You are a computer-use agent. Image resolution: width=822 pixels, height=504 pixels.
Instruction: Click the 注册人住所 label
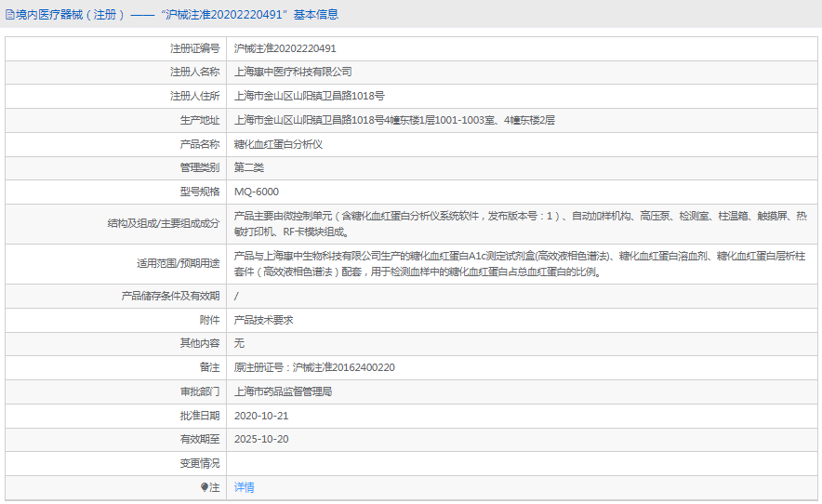point(195,96)
